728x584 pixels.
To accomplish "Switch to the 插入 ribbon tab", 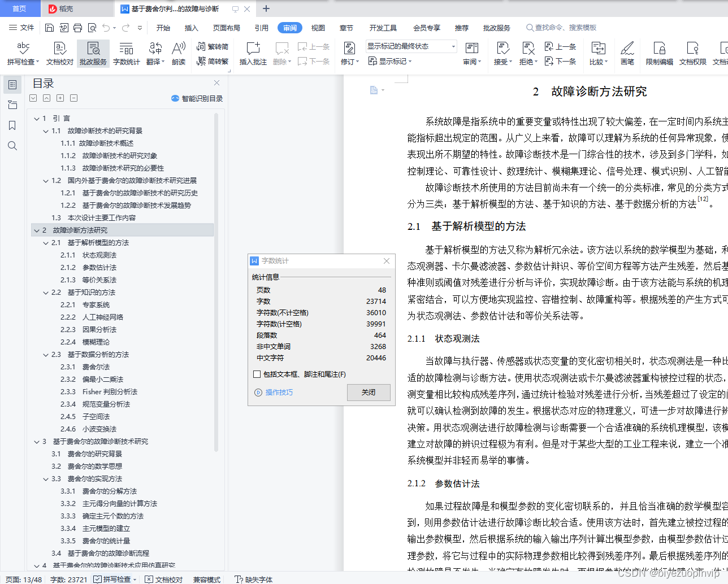I will pos(192,28).
